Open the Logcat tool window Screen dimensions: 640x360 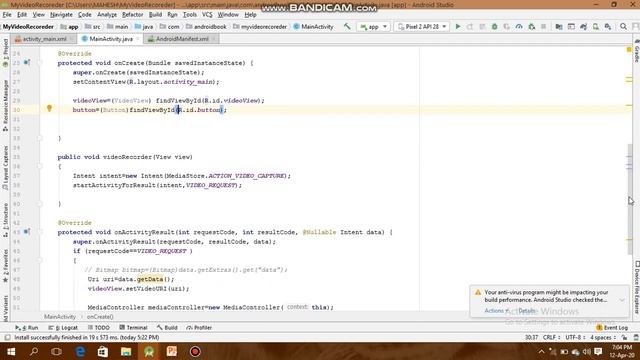point(63,327)
